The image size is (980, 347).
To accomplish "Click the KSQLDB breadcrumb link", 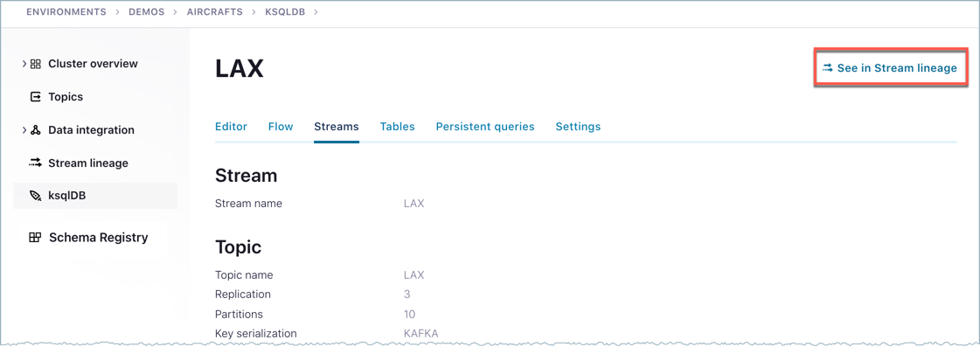I will pyautogui.click(x=285, y=12).
